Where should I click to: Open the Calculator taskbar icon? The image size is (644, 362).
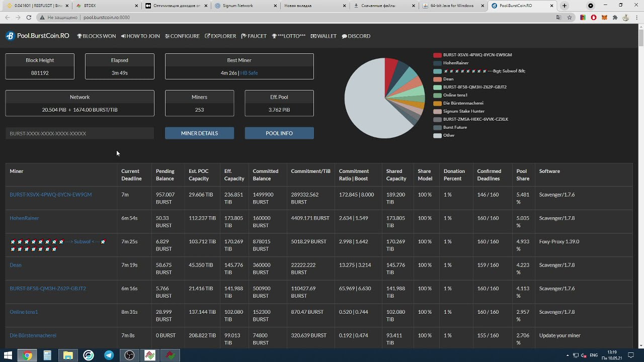tap(47, 355)
